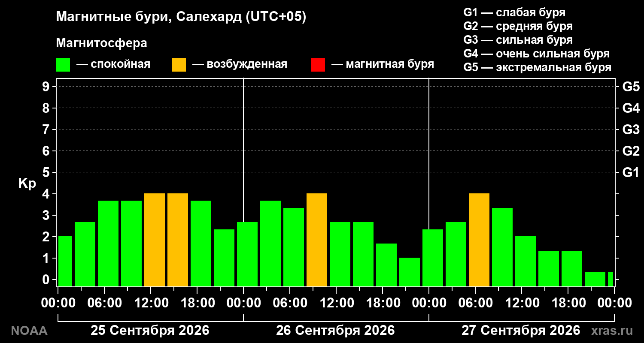Click the G5 storm level axis label

631,87
